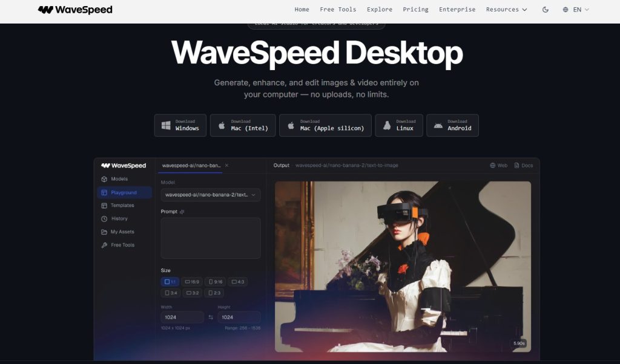This screenshot has height=364, width=620.
Task: Click inside the Prompt text area
Action: click(x=210, y=238)
